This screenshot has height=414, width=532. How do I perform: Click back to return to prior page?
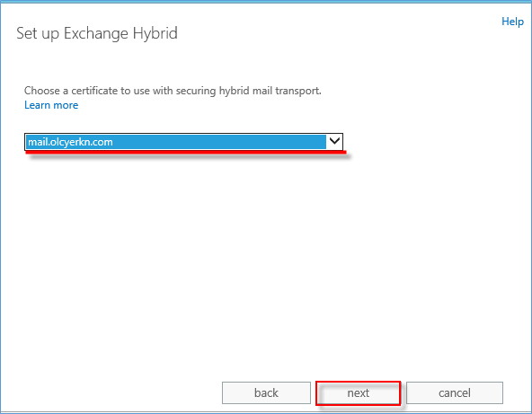[266, 393]
